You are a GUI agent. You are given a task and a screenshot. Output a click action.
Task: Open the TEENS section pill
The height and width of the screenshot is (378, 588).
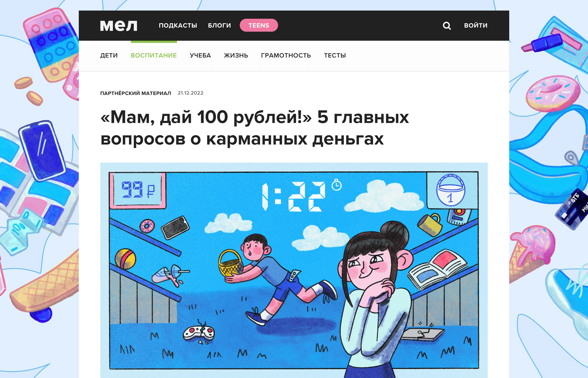click(x=259, y=25)
